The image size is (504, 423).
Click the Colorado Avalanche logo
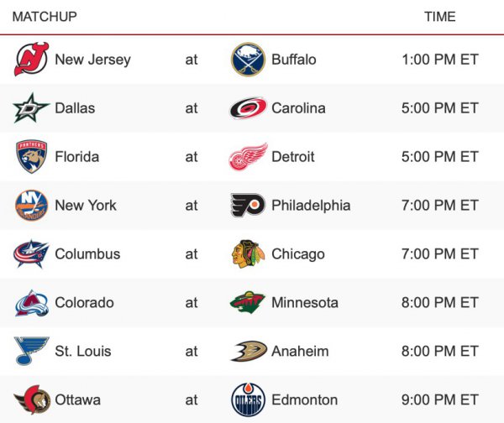point(32,303)
